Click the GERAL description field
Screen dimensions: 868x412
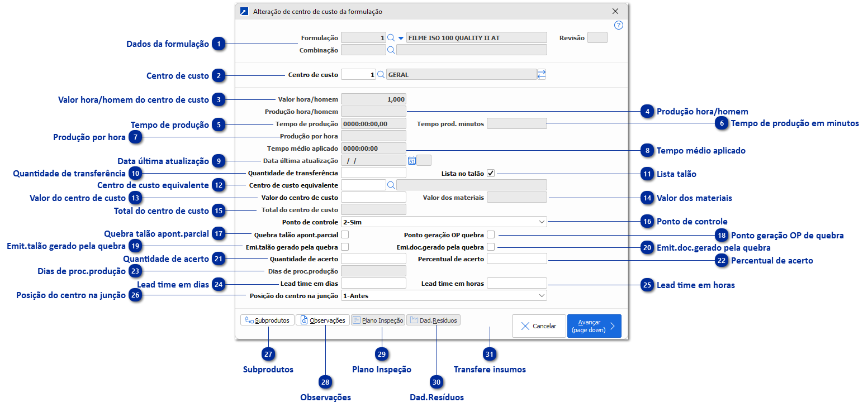(462, 74)
